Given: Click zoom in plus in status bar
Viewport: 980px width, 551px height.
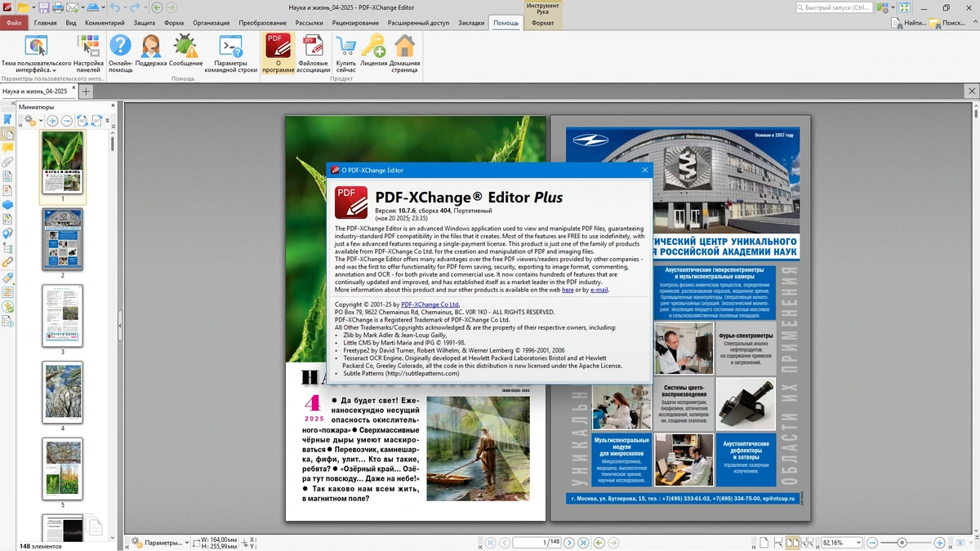Looking at the screenshot, I should tap(939, 543).
